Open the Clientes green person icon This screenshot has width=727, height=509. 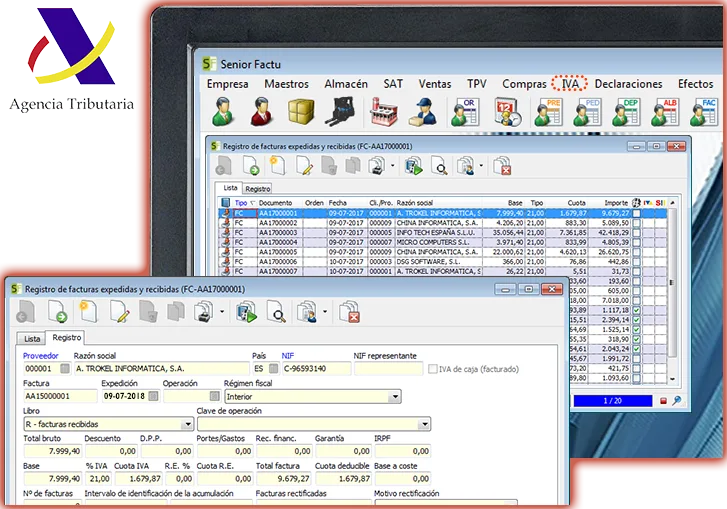pos(223,112)
